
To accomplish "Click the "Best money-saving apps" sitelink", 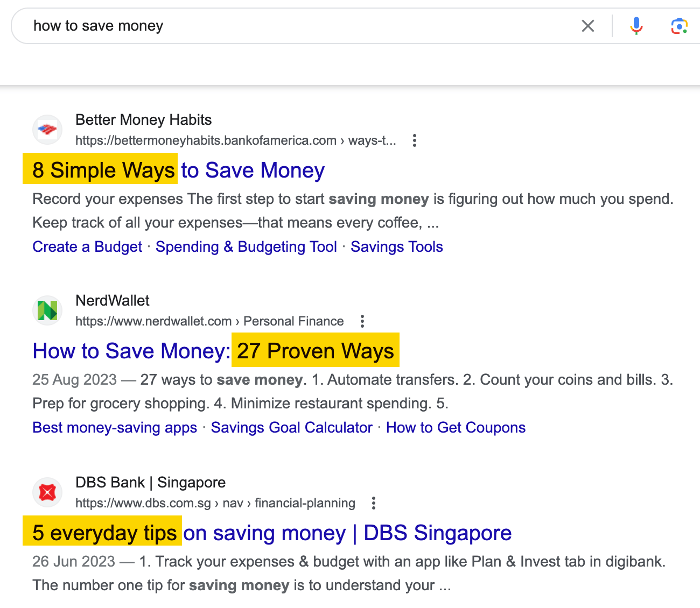I will 114,427.
